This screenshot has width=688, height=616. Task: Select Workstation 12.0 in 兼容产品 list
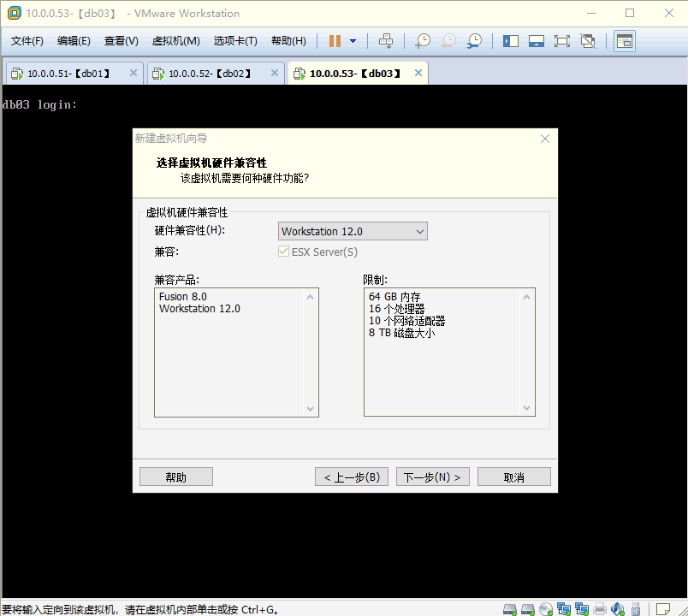point(199,309)
